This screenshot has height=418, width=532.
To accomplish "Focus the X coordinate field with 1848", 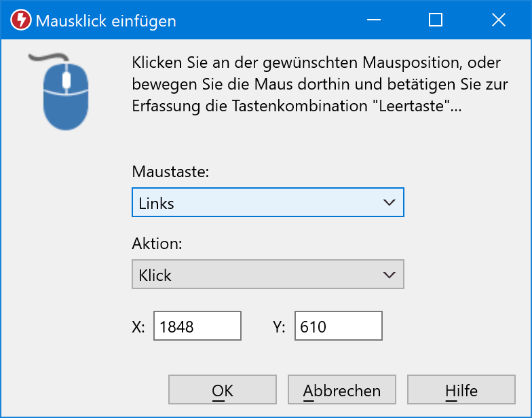I will pyautogui.click(x=197, y=326).
